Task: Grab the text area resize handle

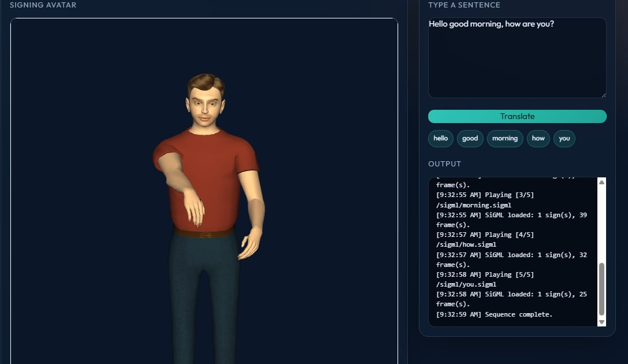Action: pos(604,95)
